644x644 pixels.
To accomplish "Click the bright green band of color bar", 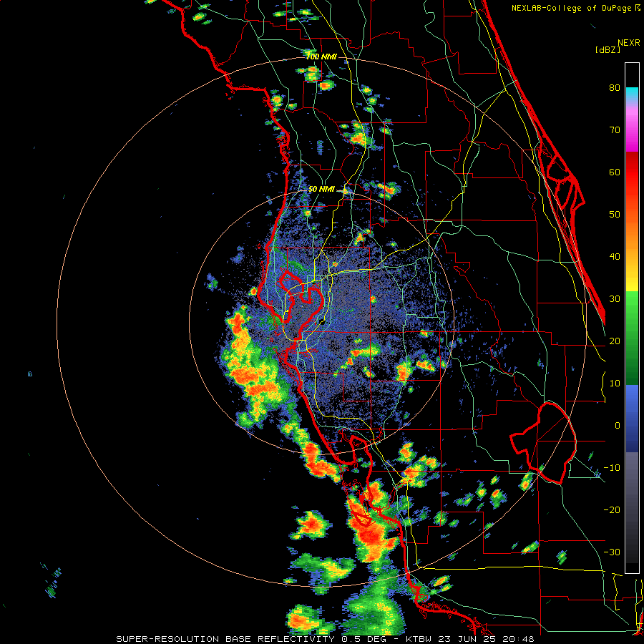I will [x=632, y=312].
